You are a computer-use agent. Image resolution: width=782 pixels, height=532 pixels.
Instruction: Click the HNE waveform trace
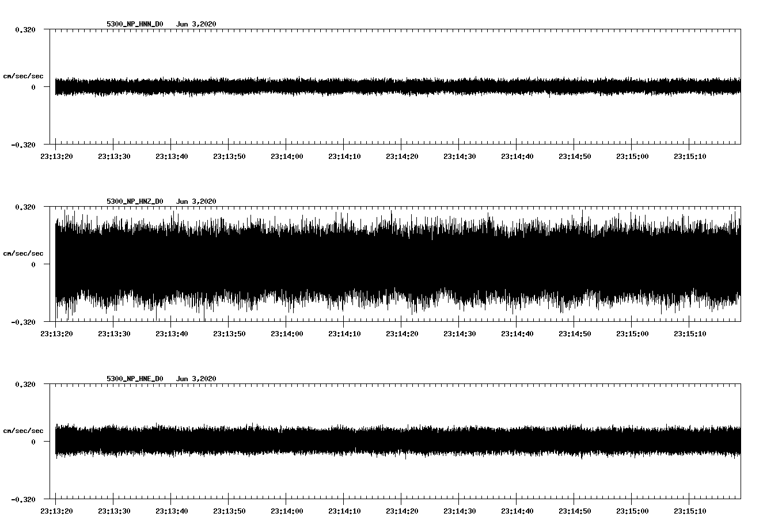(398, 442)
